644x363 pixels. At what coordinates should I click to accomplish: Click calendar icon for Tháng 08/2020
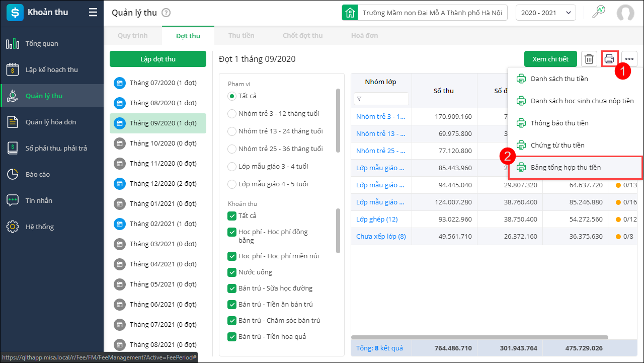[119, 103]
